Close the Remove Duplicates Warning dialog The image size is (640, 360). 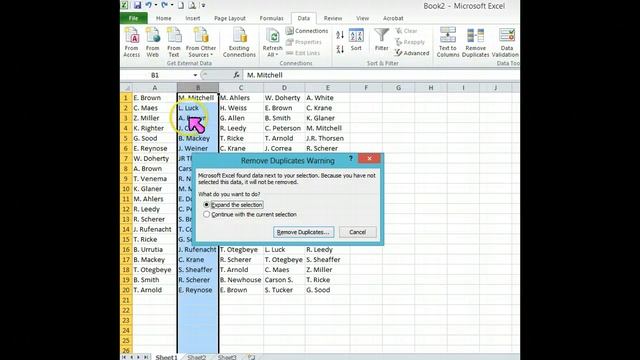369,158
